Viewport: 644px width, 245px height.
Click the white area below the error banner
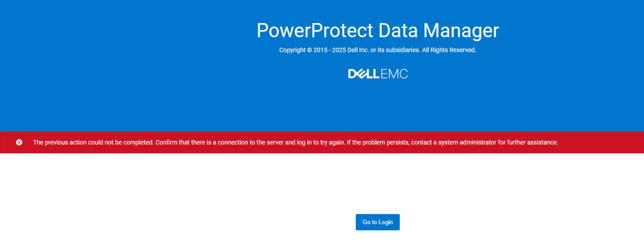[164, 184]
